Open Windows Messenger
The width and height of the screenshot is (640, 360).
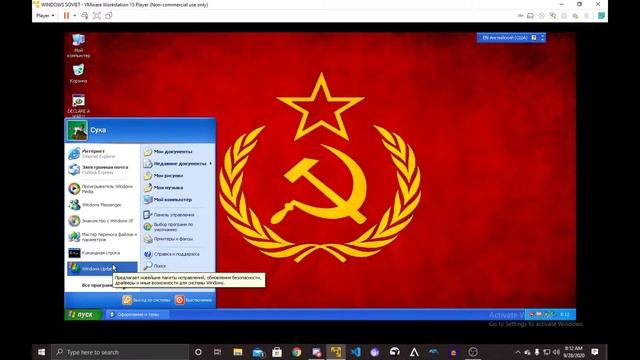pyautogui.click(x=102, y=204)
